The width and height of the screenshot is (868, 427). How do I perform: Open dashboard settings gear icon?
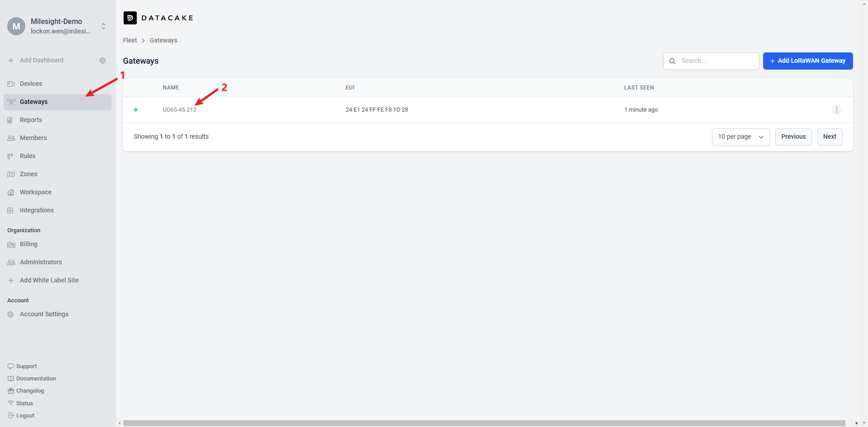pyautogui.click(x=103, y=61)
